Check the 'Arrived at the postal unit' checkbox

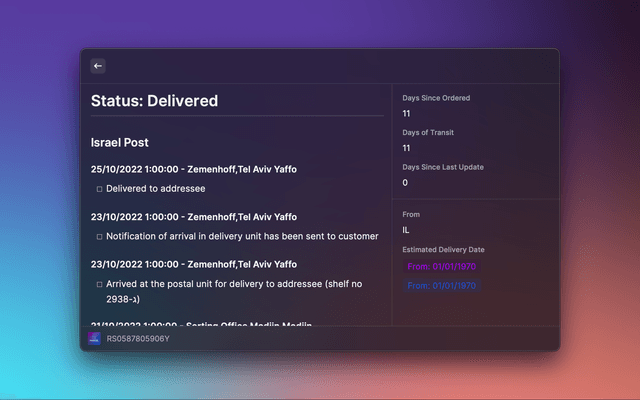coord(99,284)
